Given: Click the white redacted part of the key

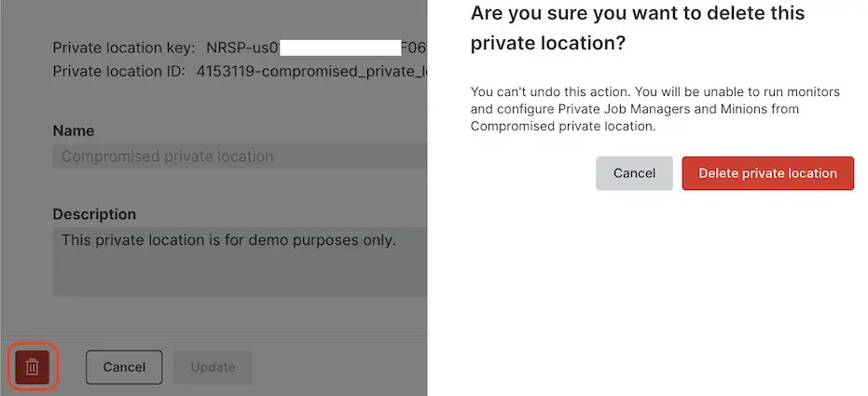Looking at the screenshot, I should tap(339, 48).
